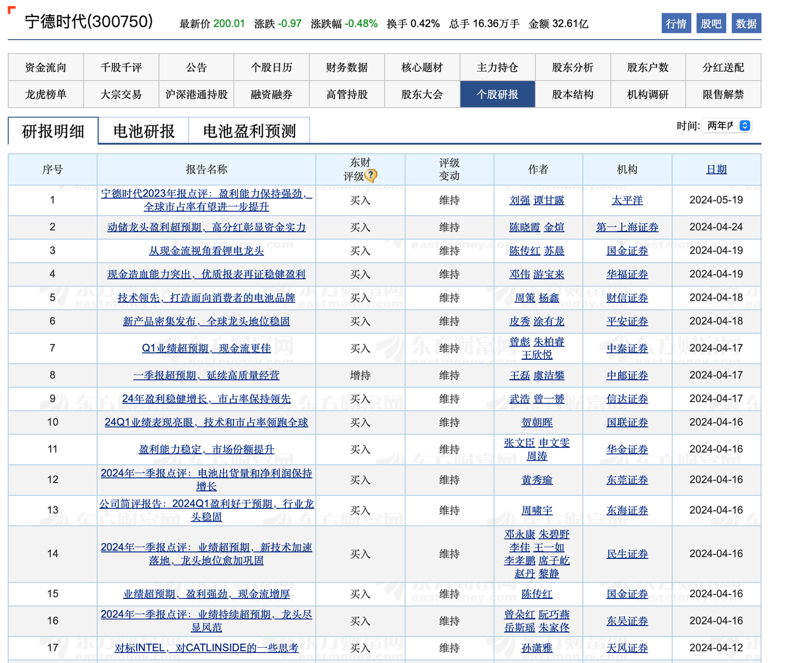Open report 24Q1业绩表现亮眼
Viewport: 812px width, 663px height.
coord(206,422)
